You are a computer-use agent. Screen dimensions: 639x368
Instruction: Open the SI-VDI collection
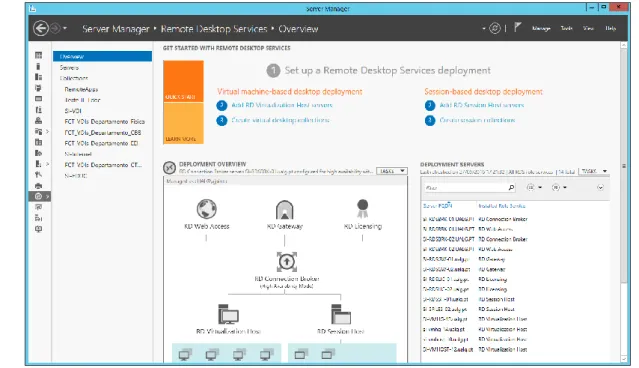pos(73,111)
